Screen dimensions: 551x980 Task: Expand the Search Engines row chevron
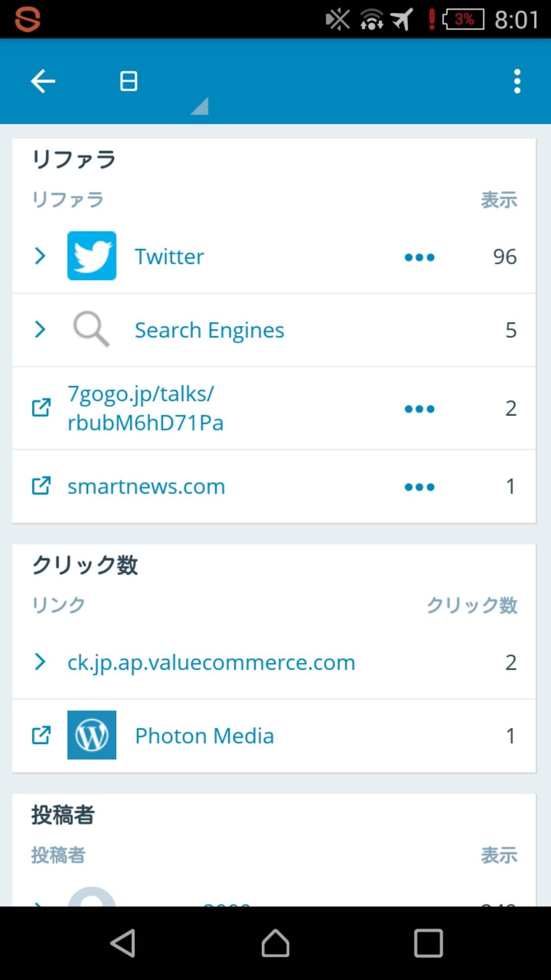click(40, 329)
